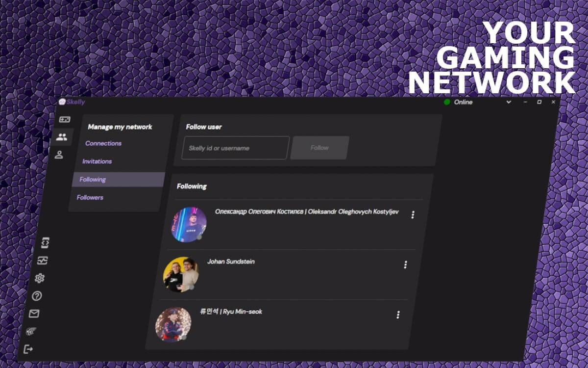Open the Followers list

pos(90,197)
